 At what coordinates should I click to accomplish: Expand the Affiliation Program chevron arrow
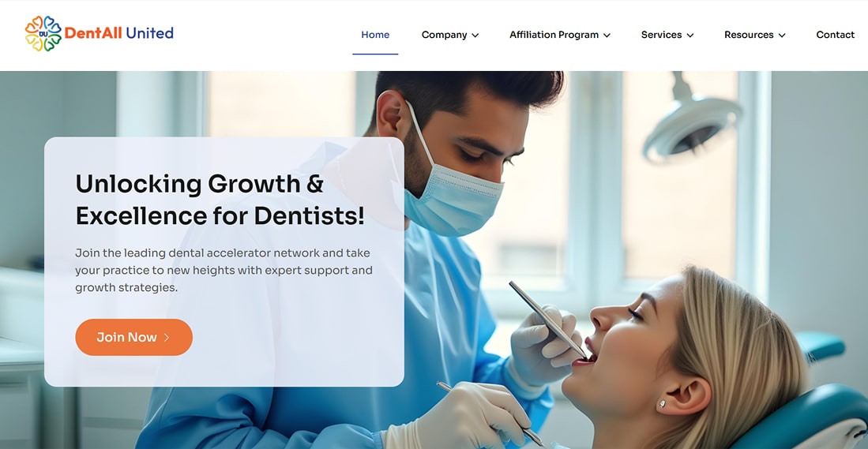point(607,36)
